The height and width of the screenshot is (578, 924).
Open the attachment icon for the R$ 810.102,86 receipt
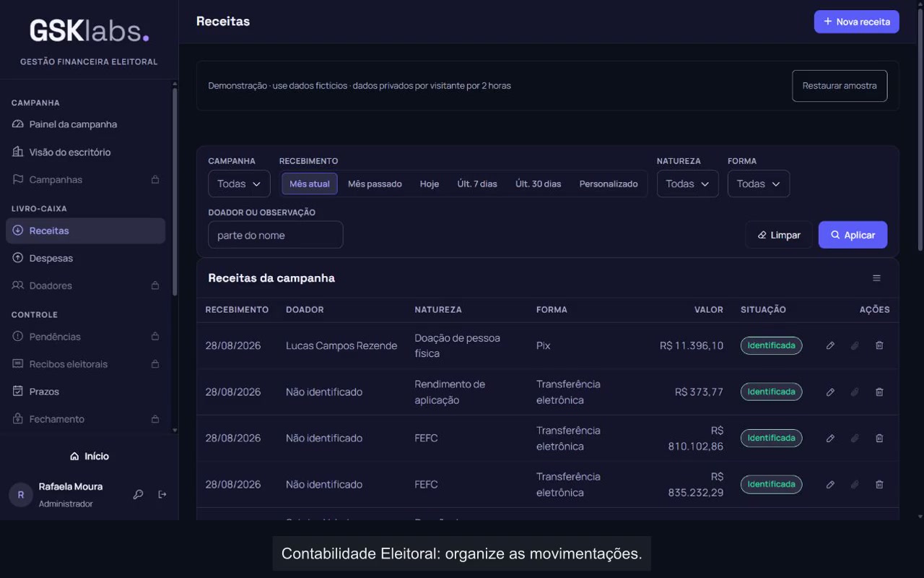pyautogui.click(x=855, y=438)
